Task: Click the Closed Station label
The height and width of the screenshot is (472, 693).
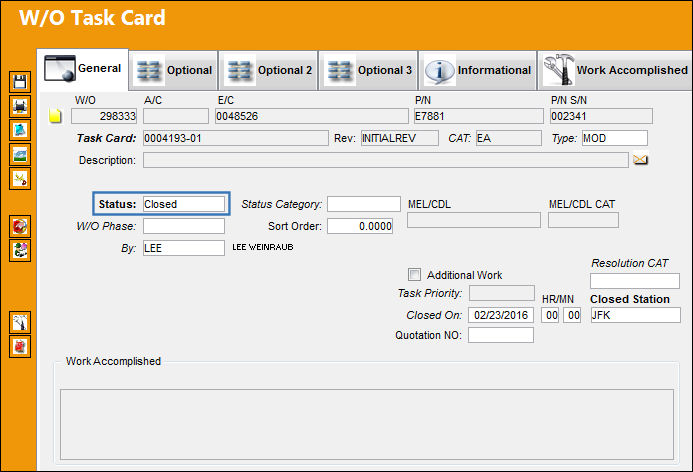Action: tap(630, 299)
